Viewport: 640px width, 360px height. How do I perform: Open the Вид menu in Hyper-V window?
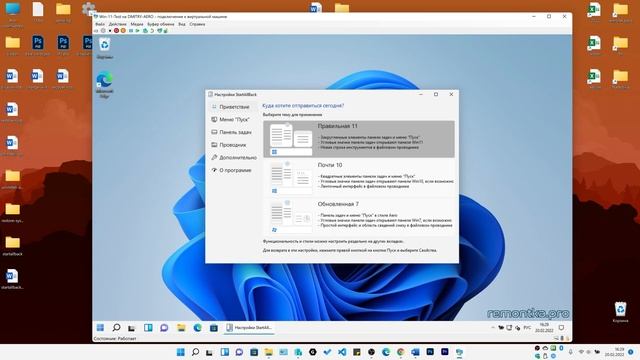[182, 24]
